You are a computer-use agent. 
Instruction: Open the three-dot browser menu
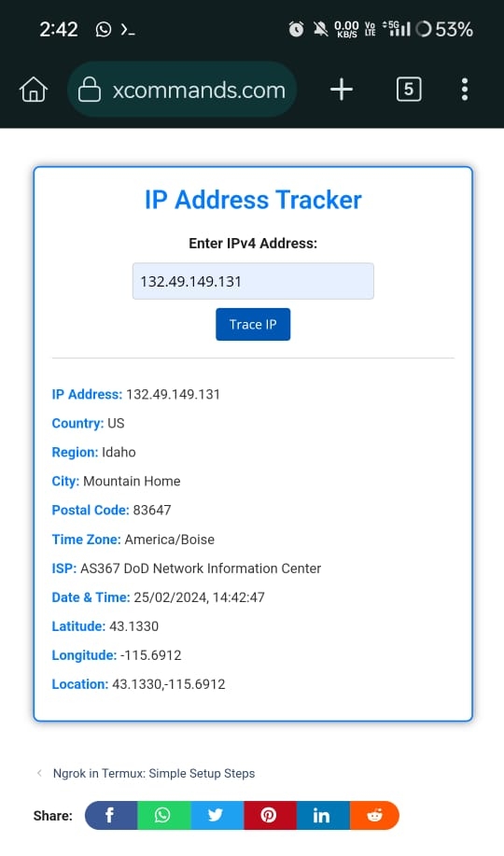pyautogui.click(x=465, y=89)
